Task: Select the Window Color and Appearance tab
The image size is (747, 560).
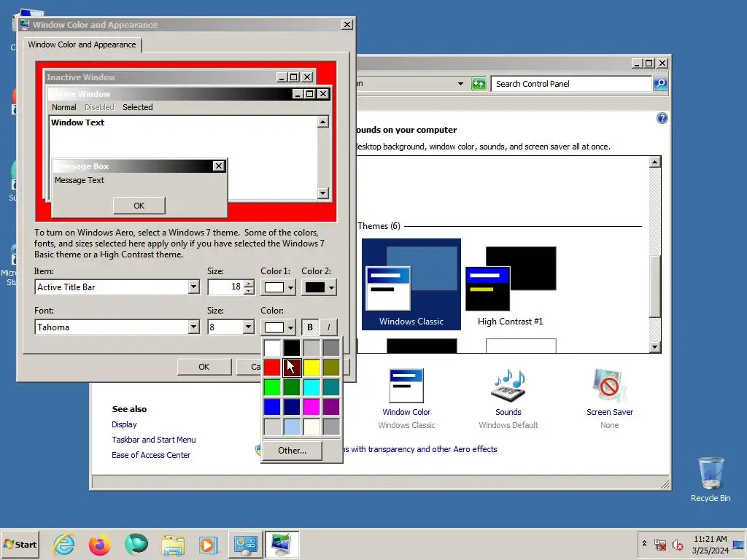Action: [82, 44]
